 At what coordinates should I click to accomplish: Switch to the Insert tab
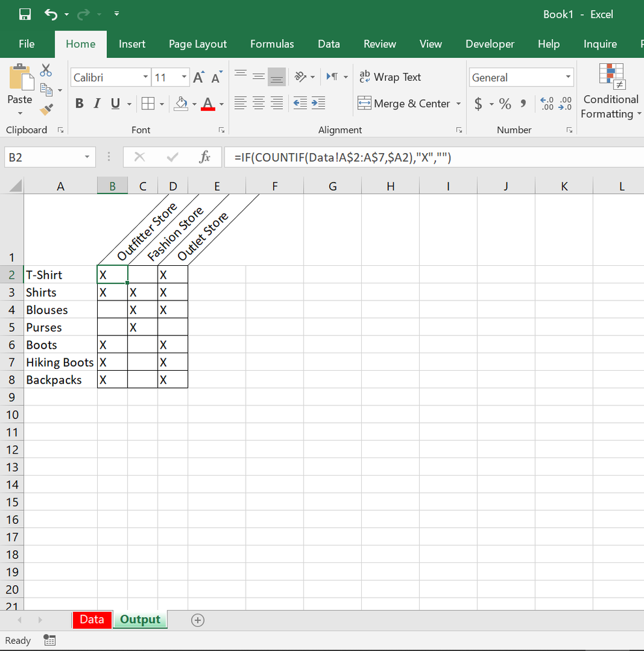pos(132,44)
